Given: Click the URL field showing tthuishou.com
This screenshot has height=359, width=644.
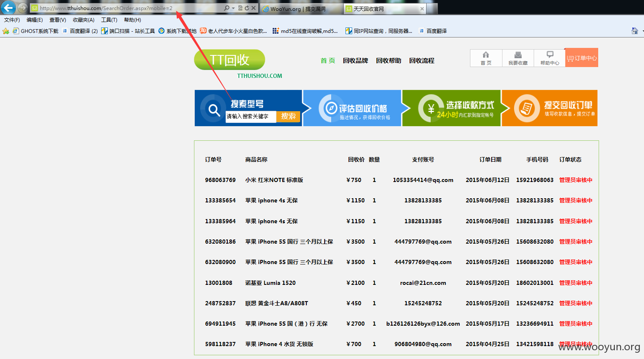Looking at the screenshot, I should point(125,8).
